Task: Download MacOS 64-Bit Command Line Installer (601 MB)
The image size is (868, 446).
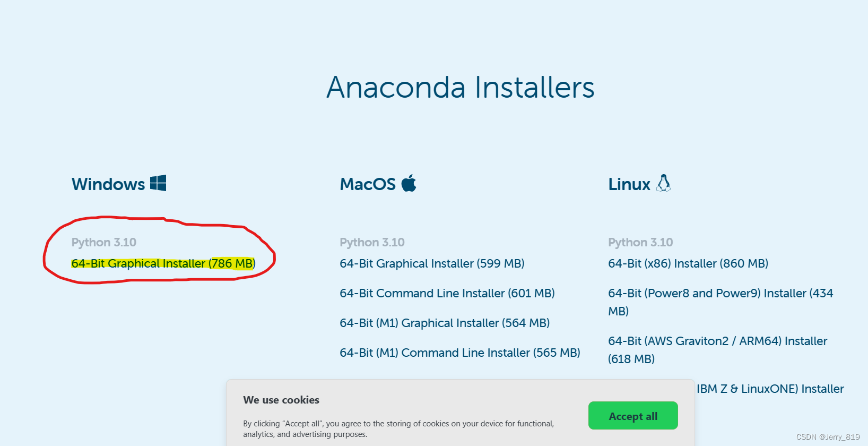Action: coord(447,294)
